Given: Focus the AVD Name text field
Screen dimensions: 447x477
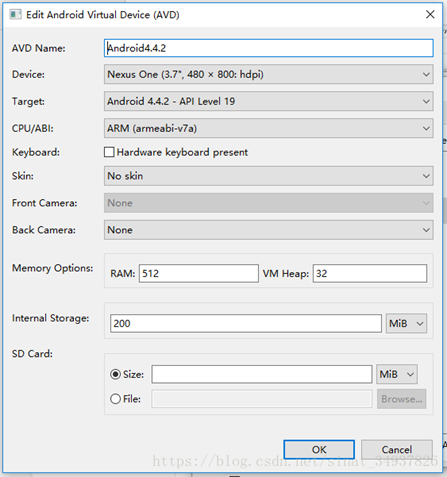Looking at the screenshot, I should tap(268, 48).
